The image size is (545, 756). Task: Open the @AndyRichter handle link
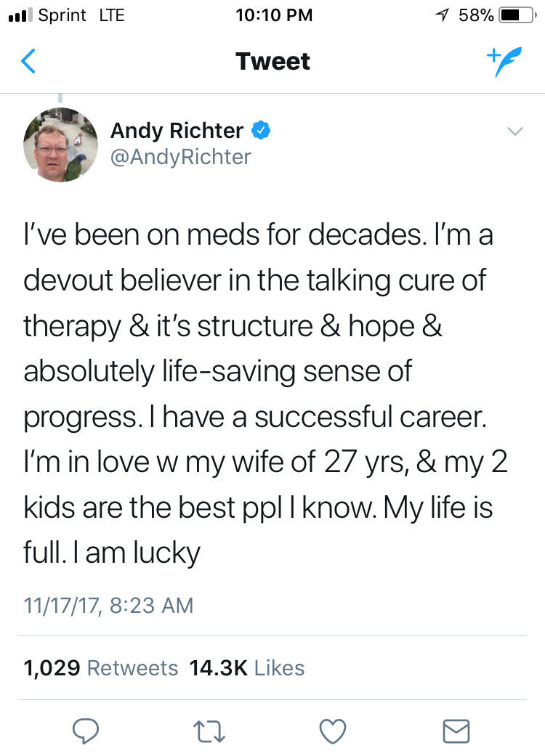180,157
